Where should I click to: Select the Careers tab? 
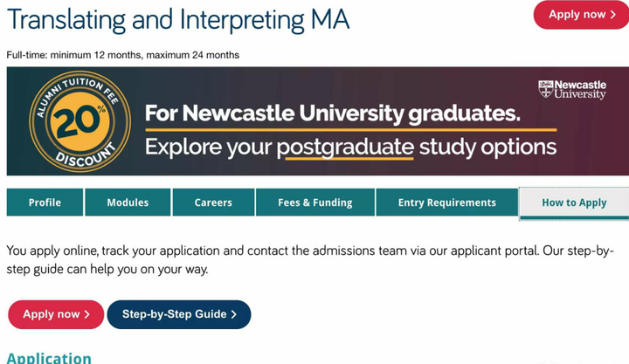[x=213, y=203]
